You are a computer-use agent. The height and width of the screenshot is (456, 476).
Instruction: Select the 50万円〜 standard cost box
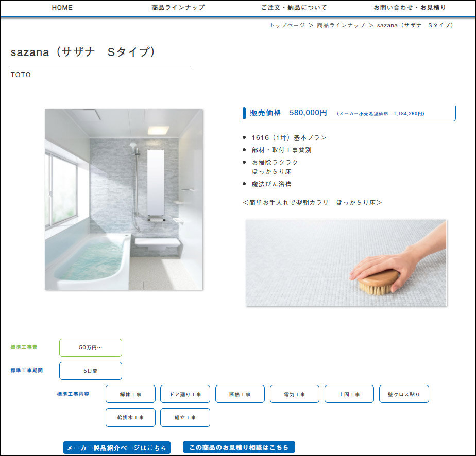click(91, 347)
